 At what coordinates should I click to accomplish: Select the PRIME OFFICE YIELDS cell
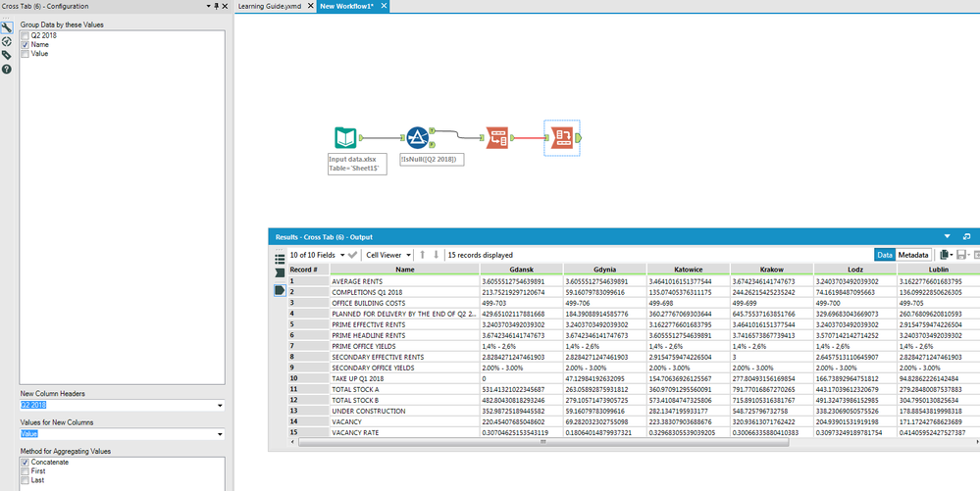tap(404, 346)
